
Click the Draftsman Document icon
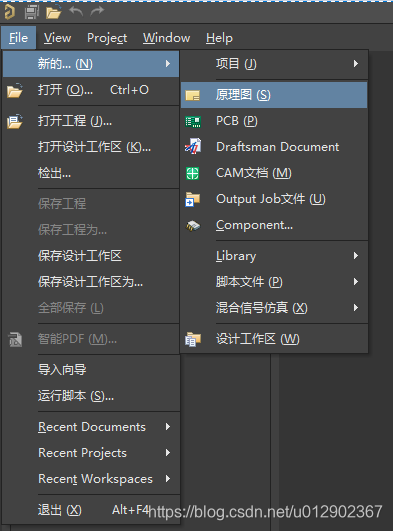pos(193,147)
